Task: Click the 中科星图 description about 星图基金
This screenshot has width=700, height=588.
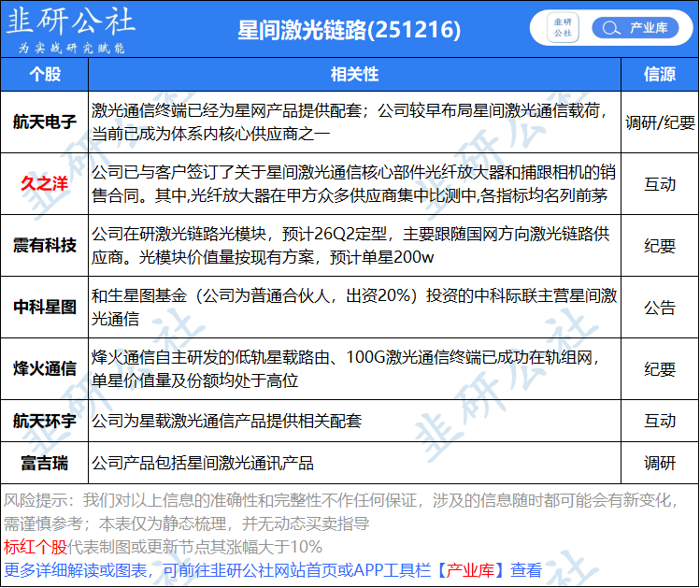Action: (x=354, y=307)
